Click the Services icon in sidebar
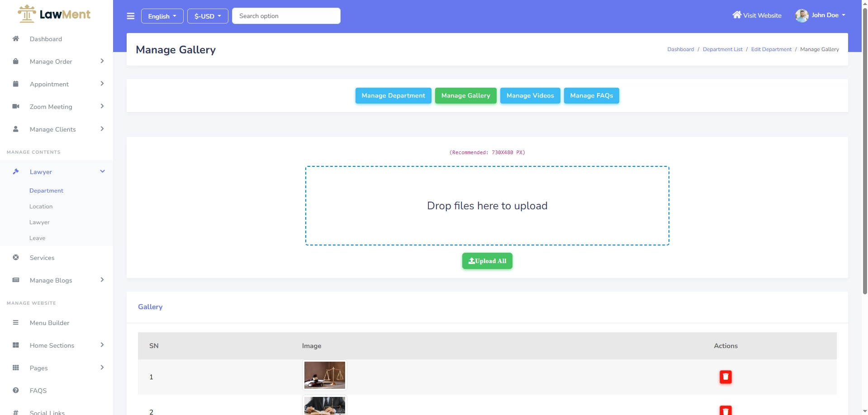 16,258
